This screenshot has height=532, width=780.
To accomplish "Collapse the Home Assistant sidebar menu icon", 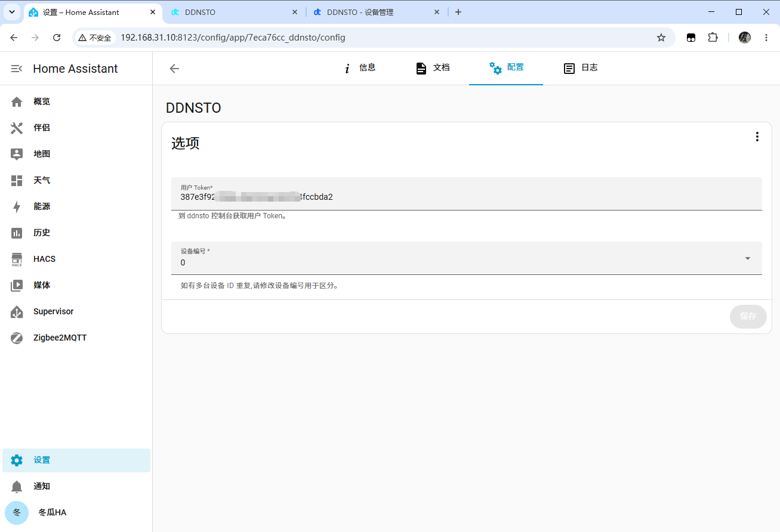I will pos(17,69).
